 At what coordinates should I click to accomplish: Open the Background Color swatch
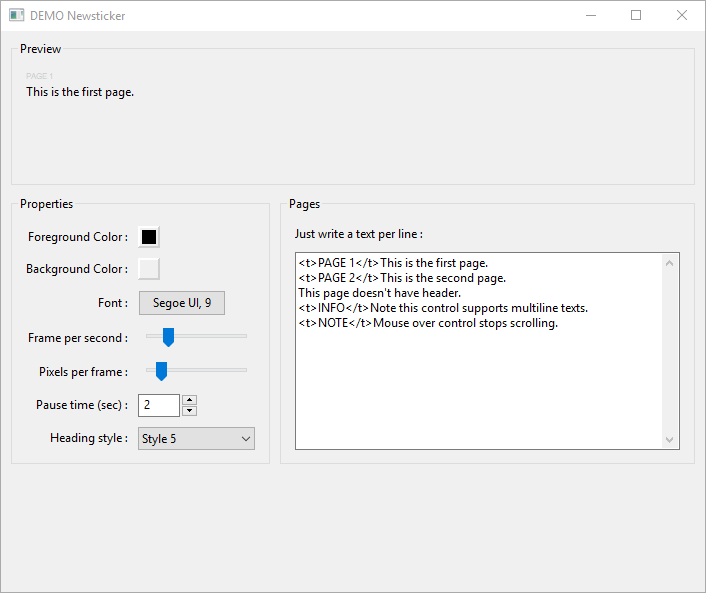click(149, 268)
